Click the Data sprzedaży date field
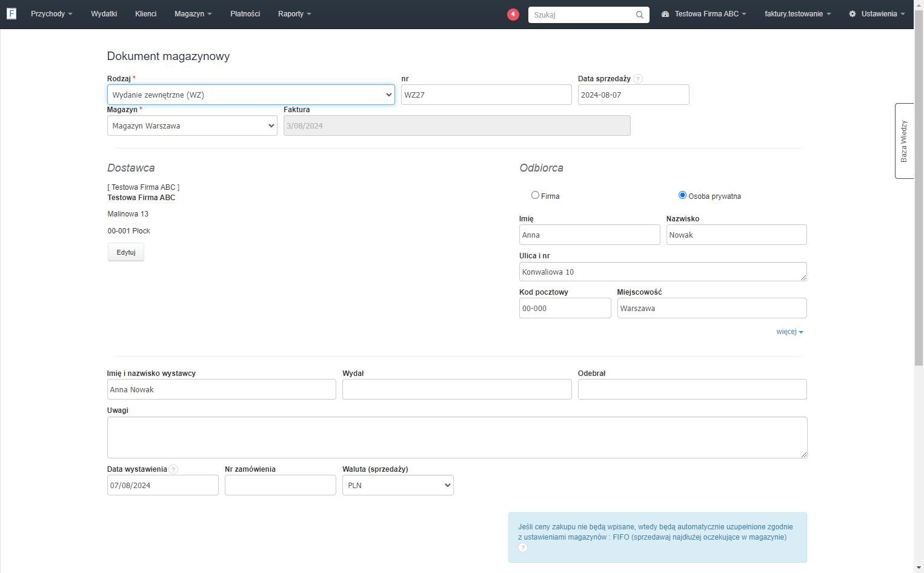This screenshot has width=924, height=573. [633, 95]
